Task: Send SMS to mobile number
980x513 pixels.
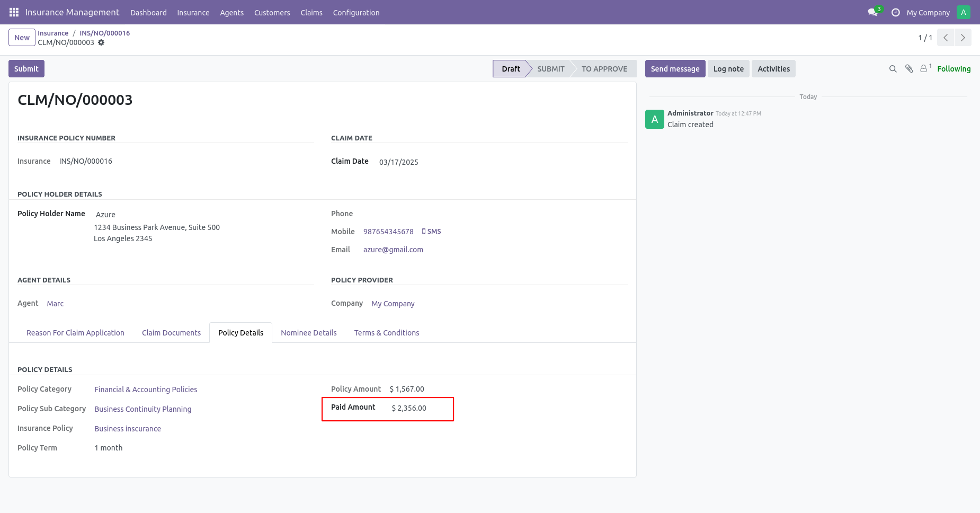Action: (x=431, y=232)
